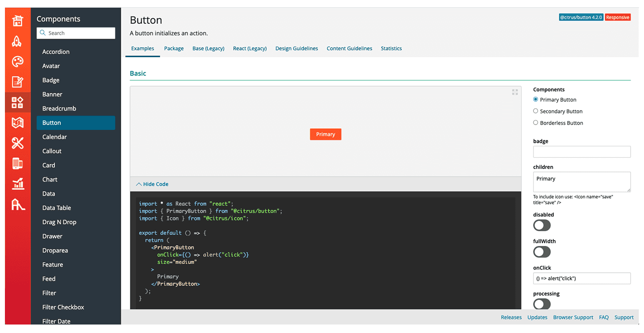Click the Basic section heading
The width and height of the screenshot is (644, 333).
(x=138, y=73)
